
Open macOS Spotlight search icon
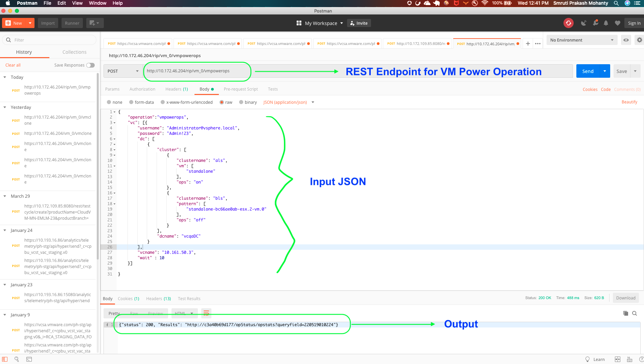(x=616, y=3)
